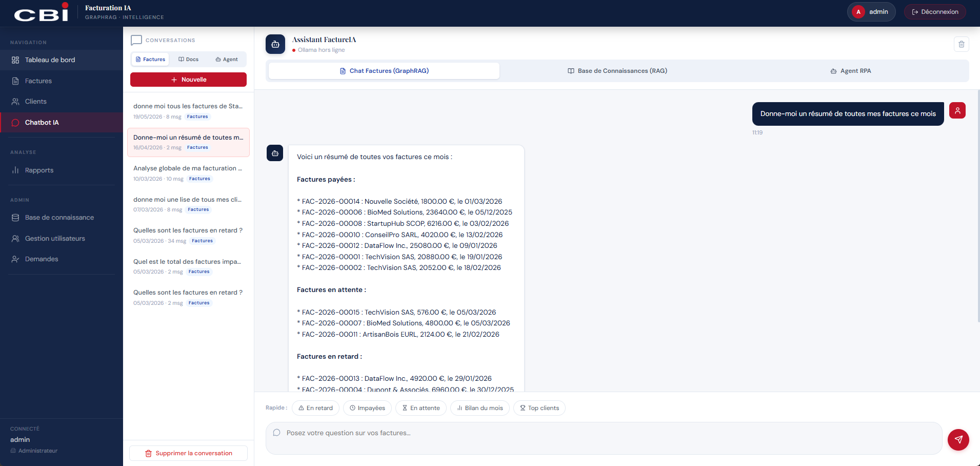Filter conversations by Factures tab
980x466 pixels.
pos(150,60)
